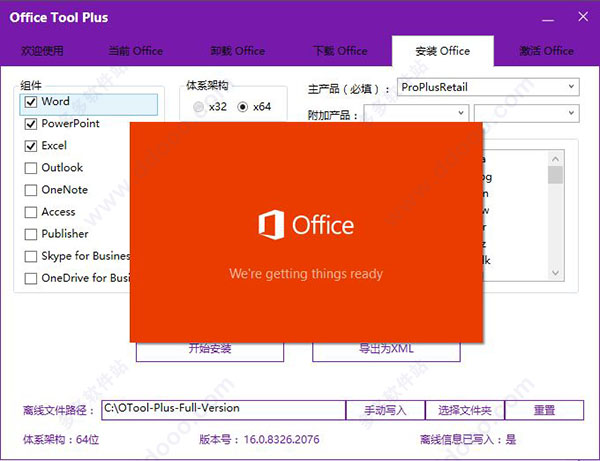
Task: Click the 选择文件夹 button
Action: (465, 410)
